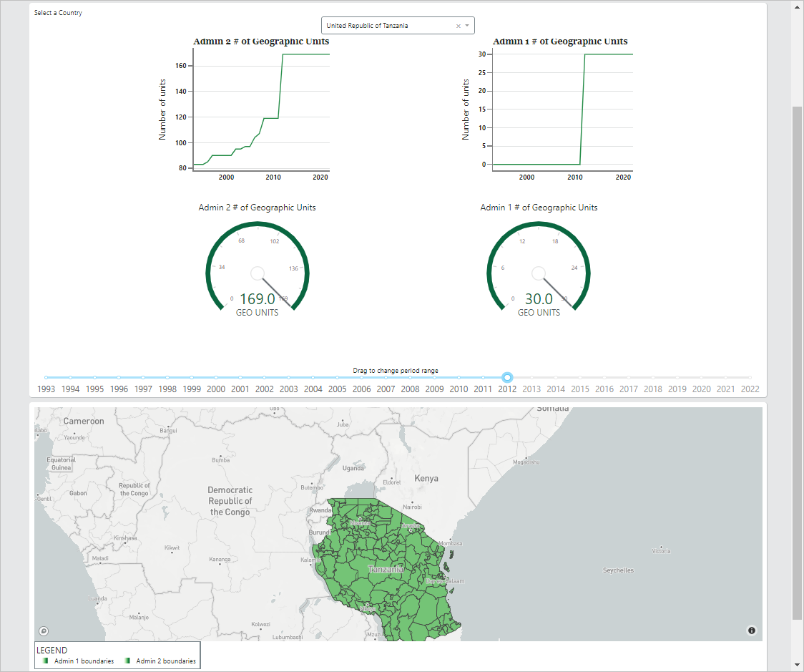Click the map info icon
This screenshot has width=804, height=672.
751,630
